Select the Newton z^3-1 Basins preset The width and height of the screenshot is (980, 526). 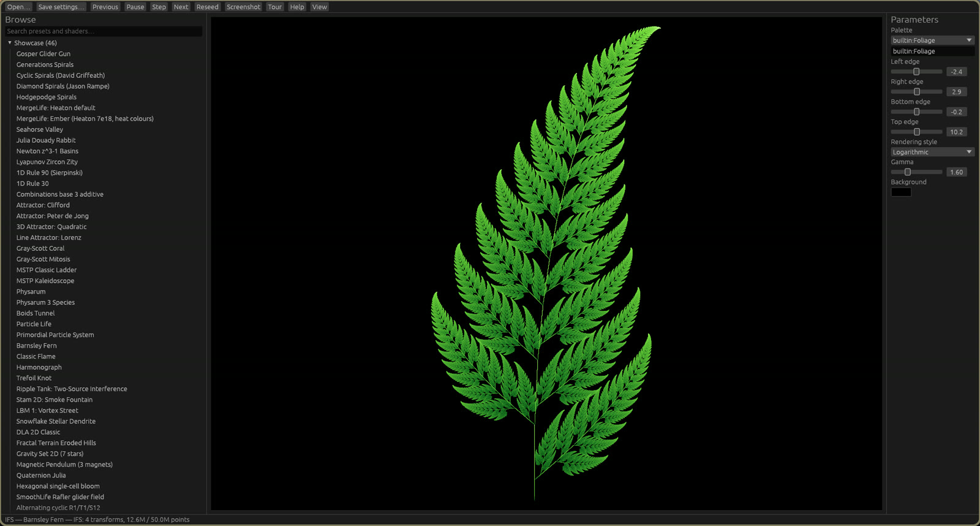(47, 151)
